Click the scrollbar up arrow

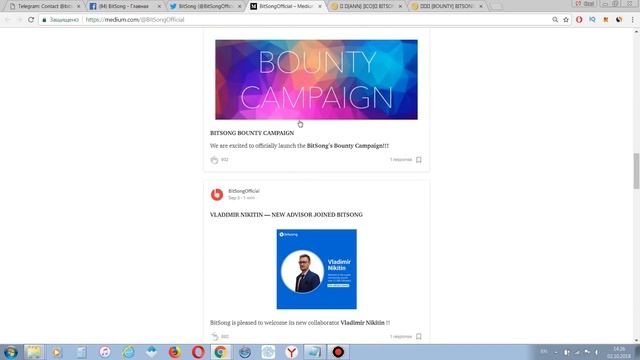coord(636,31)
